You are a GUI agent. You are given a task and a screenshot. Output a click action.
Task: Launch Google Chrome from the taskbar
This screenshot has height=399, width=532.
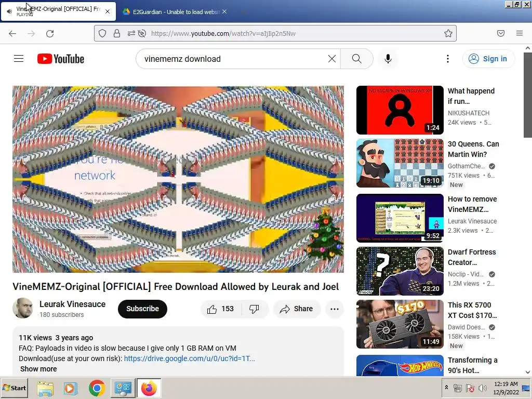(97, 388)
